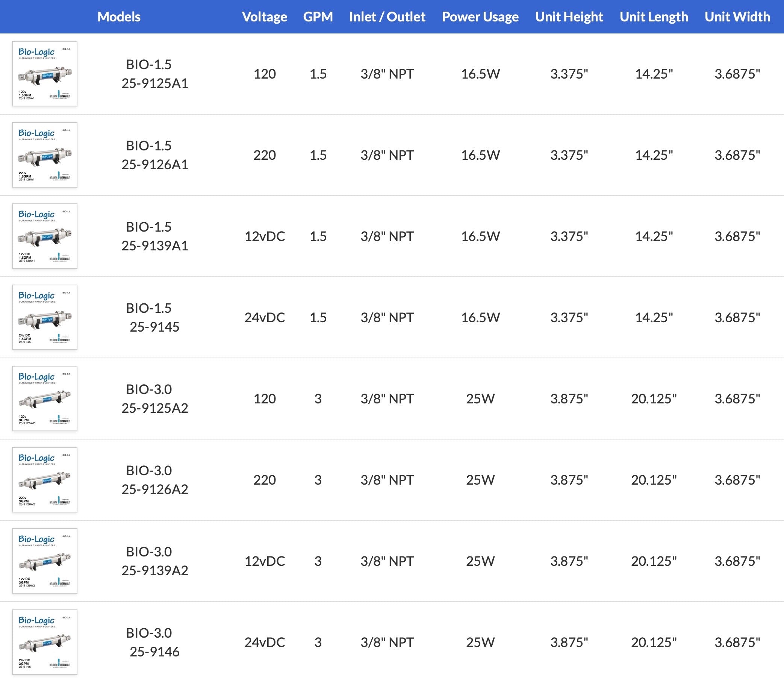The width and height of the screenshot is (784, 679).
Task: Click the Power Usage column header
Action: 480,17
